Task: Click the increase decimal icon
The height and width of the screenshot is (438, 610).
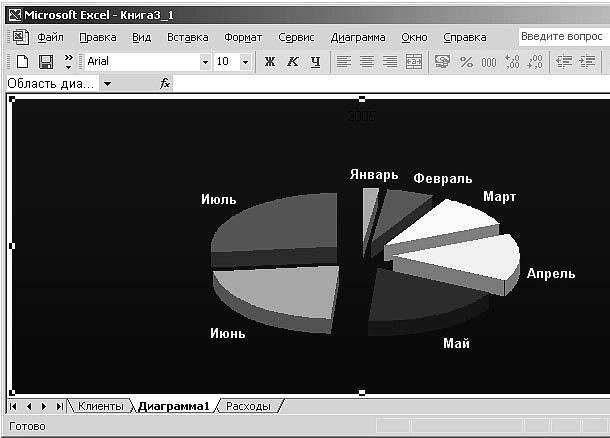Action: (513, 62)
